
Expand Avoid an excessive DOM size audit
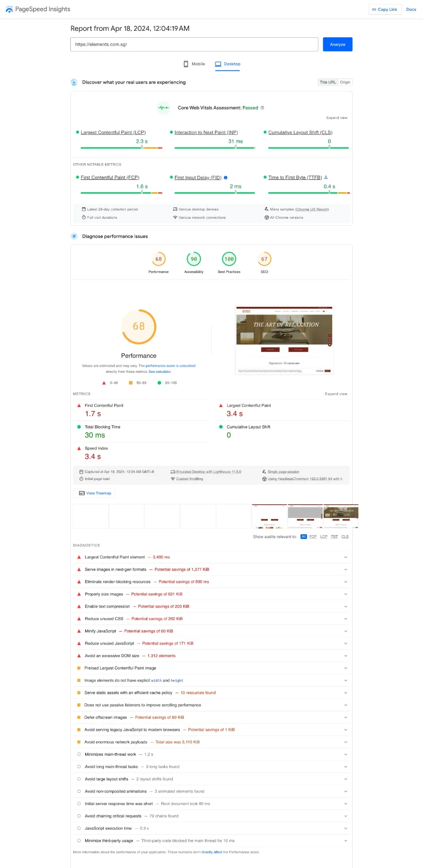[346, 656]
